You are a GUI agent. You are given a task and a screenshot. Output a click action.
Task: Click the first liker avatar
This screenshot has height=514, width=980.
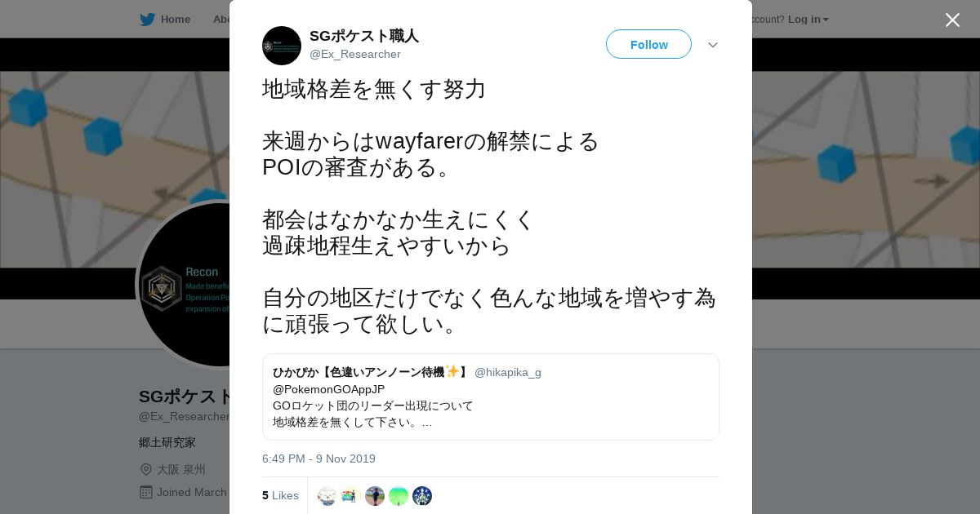pos(327,496)
